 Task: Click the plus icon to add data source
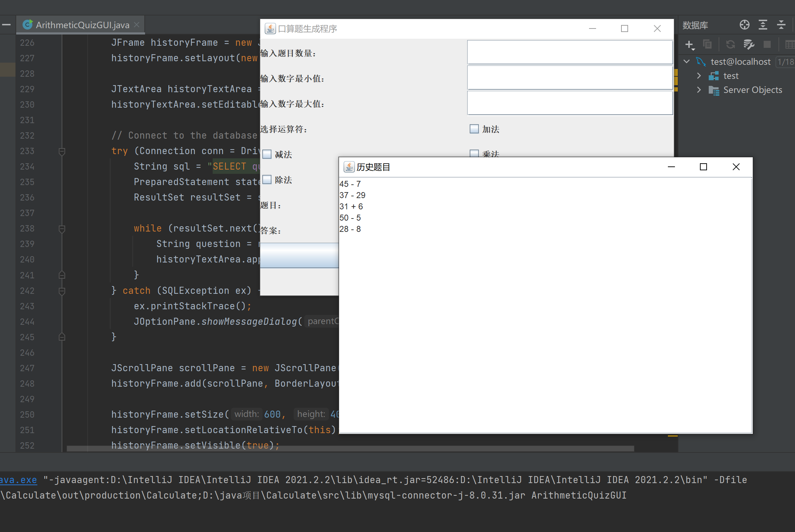[689, 45]
